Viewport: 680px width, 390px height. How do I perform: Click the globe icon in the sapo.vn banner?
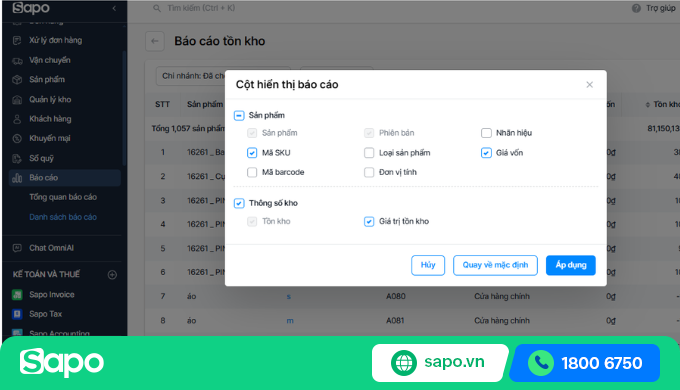click(x=403, y=363)
